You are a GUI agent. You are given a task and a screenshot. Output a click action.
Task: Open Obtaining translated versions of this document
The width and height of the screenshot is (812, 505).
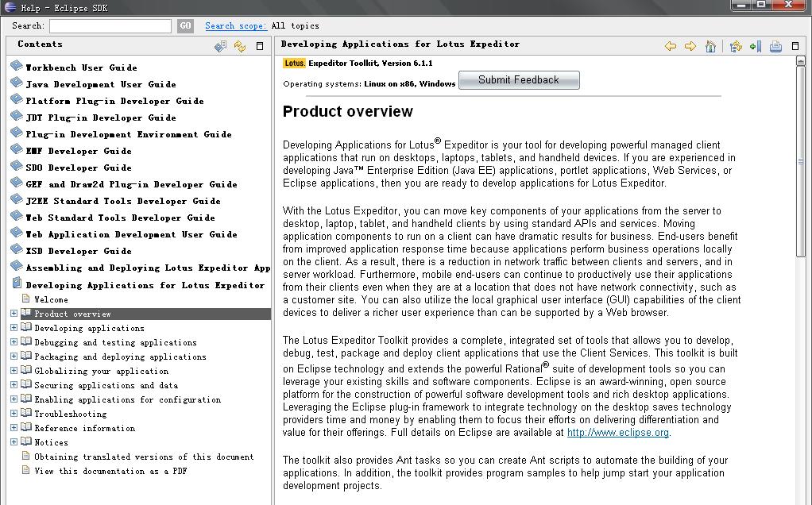(144, 457)
